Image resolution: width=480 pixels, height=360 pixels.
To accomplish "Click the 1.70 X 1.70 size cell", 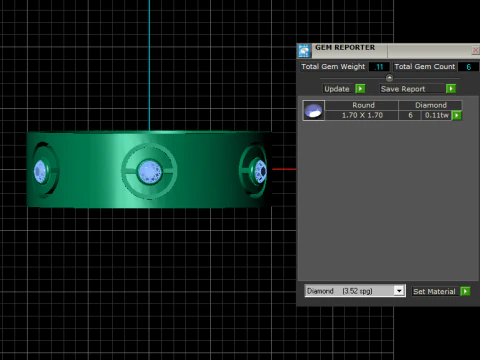I will pos(362,115).
